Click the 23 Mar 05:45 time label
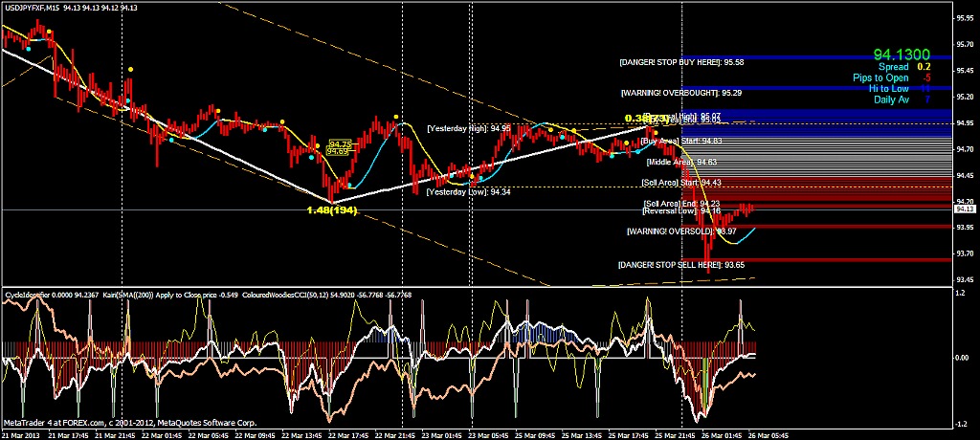Screen dimensions: 980x440 click(489, 435)
